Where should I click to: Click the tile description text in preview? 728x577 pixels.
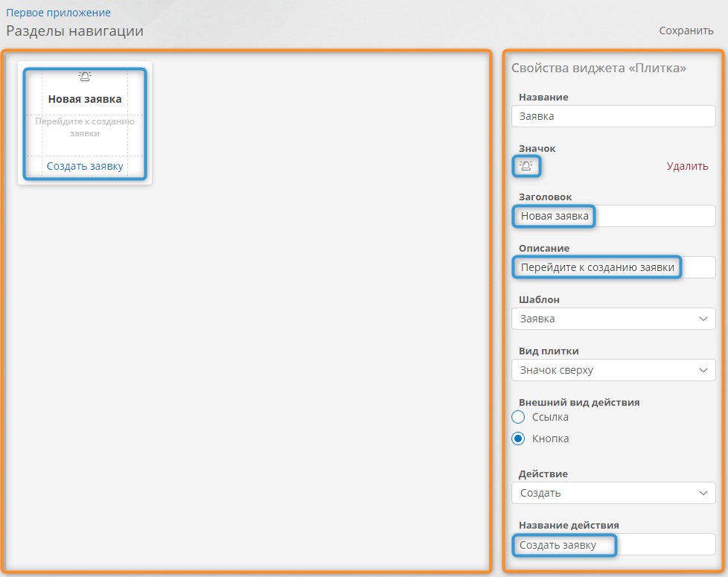click(x=85, y=127)
